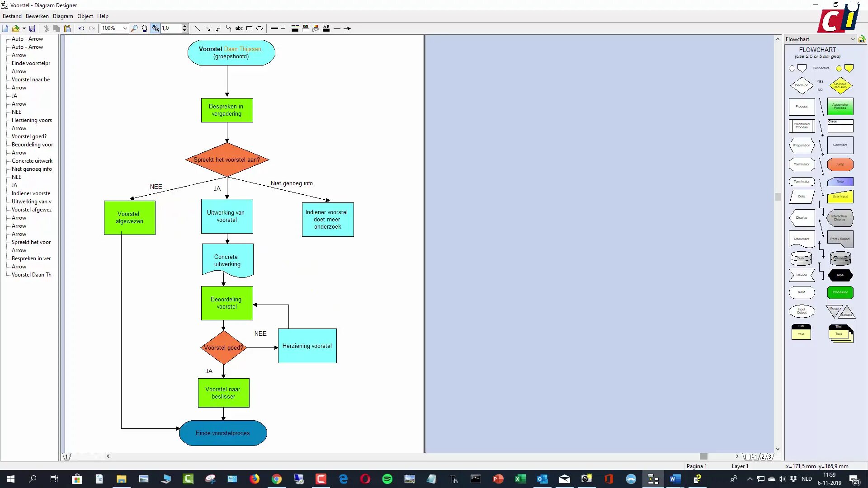Click the Save diagram icon
This screenshot has height=488, width=868.
click(x=32, y=28)
